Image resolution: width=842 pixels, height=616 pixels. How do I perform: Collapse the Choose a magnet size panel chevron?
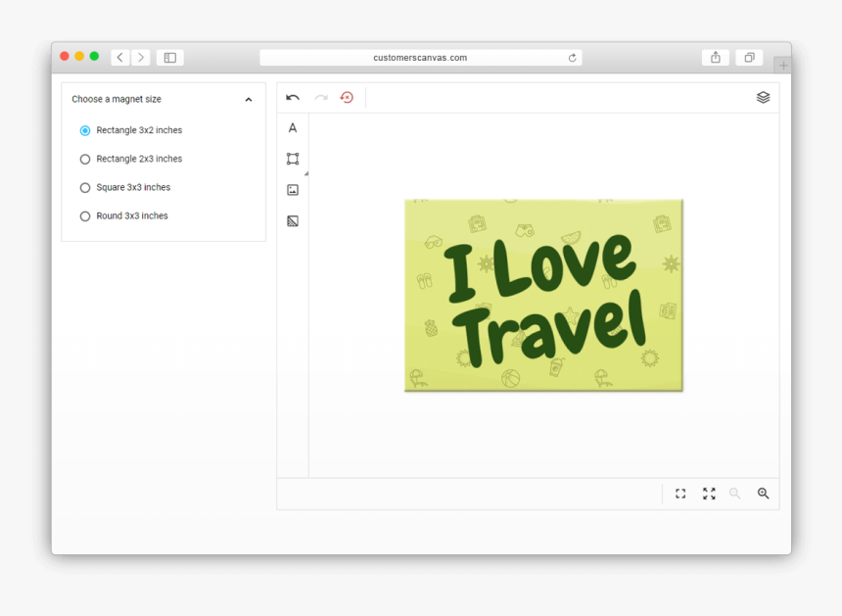click(x=249, y=99)
